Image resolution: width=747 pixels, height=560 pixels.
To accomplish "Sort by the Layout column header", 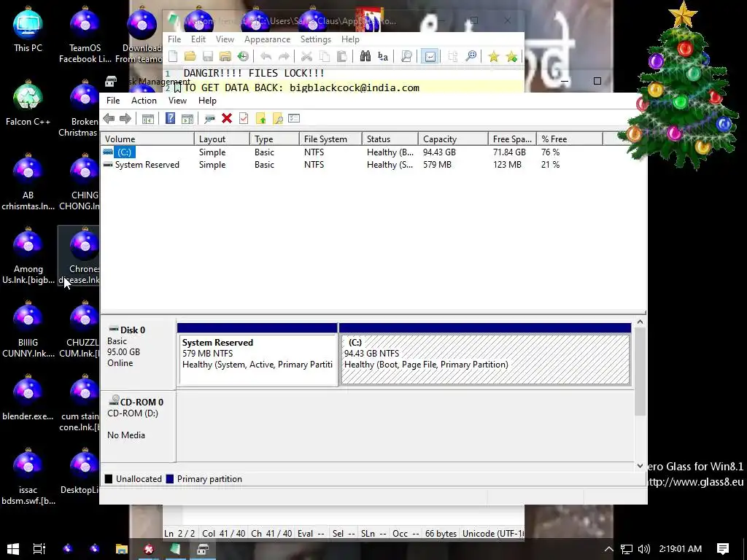I will tap(222, 139).
